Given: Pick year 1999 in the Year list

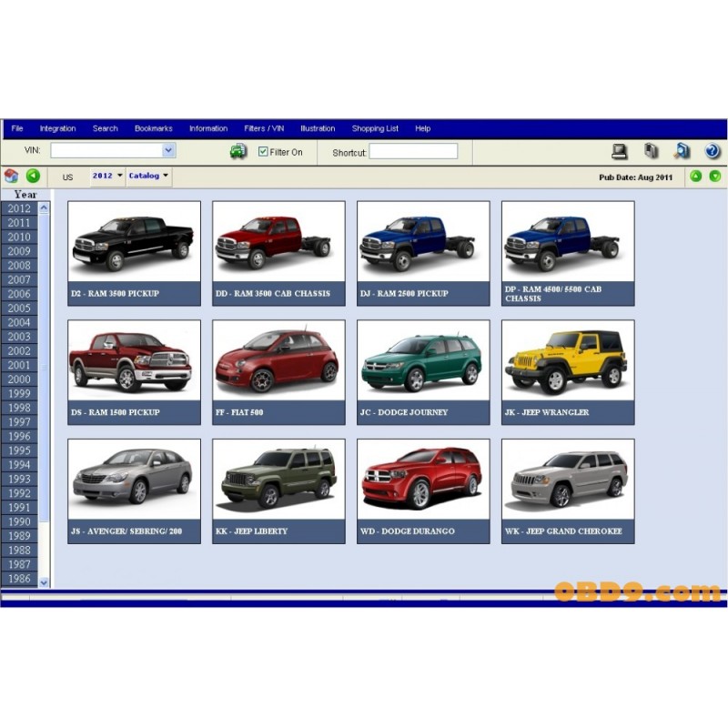Looking at the screenshot, I should 19,394.
